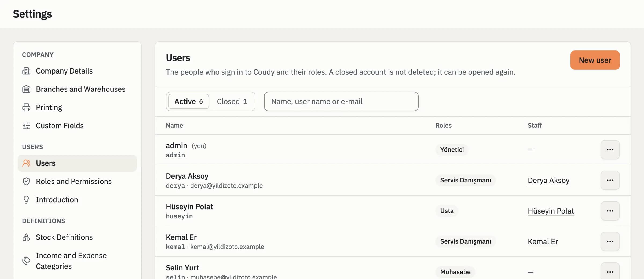The height and width of the screenshot is (279, 644).
Task: Click the Roles column header
Action: point(444,126)
